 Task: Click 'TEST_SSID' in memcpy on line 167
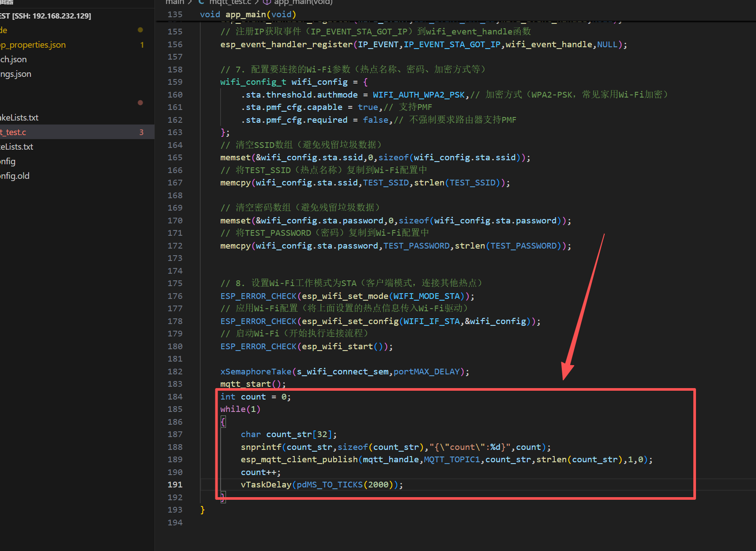386,182
